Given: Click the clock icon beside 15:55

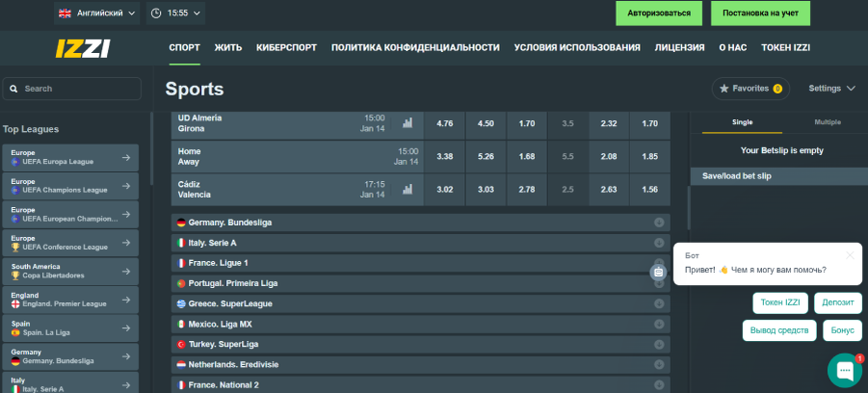Looking at the screenshot, I should coord(156,13).
